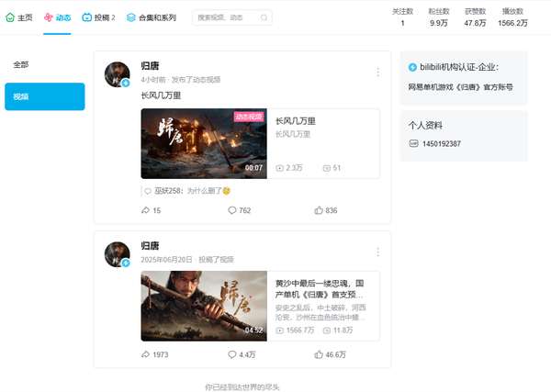
Task: Click the 长风几万里 post caption text
Action: click(161, 95)
